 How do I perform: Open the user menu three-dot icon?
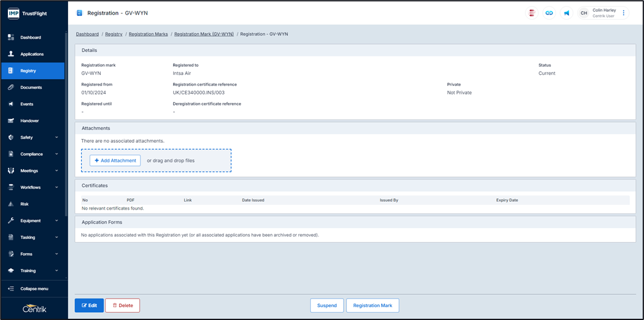coord(624,13)
